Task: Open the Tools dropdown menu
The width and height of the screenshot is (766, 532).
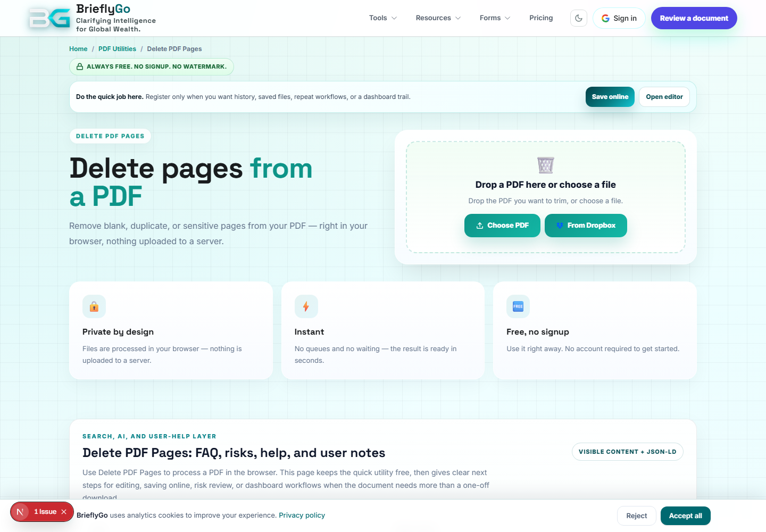Action: [383, 18]
